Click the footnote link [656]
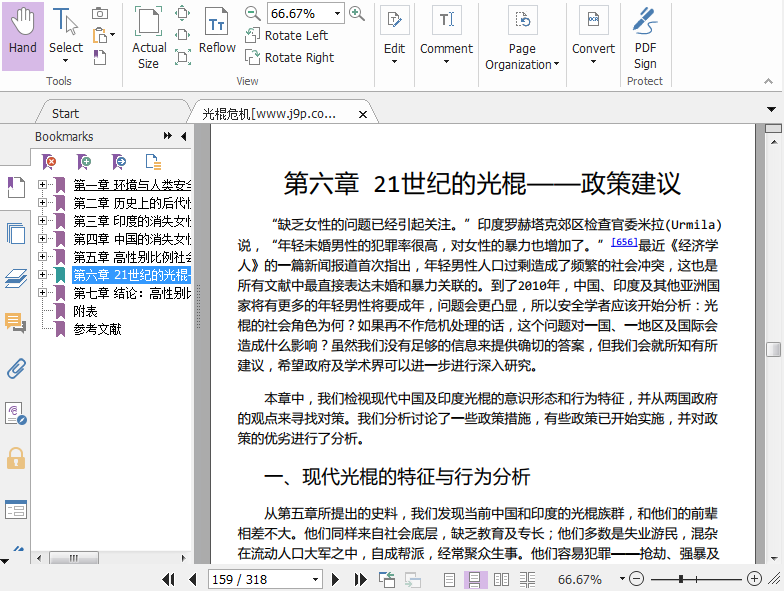Screen dimensions: 784x591 point(624,241)
